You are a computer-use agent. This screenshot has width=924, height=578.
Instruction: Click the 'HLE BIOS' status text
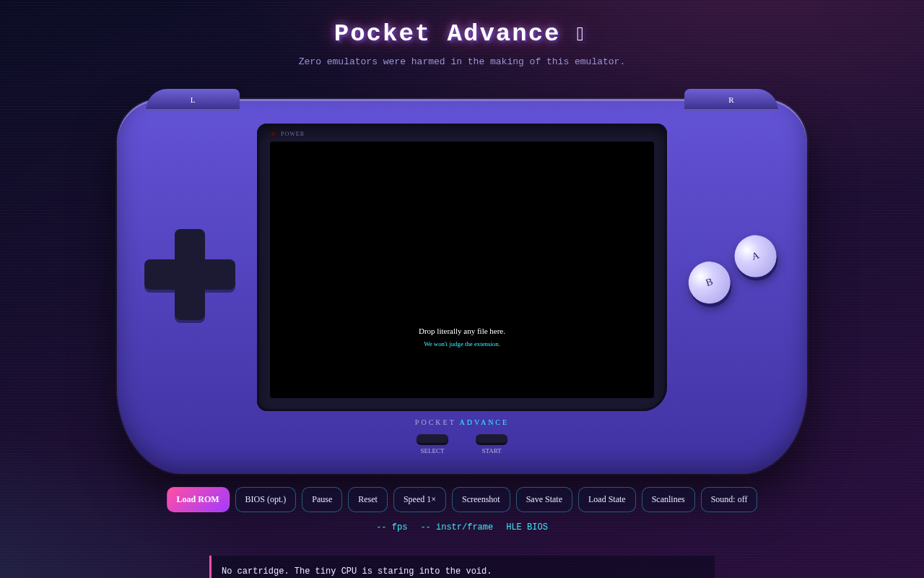[527, 527]
